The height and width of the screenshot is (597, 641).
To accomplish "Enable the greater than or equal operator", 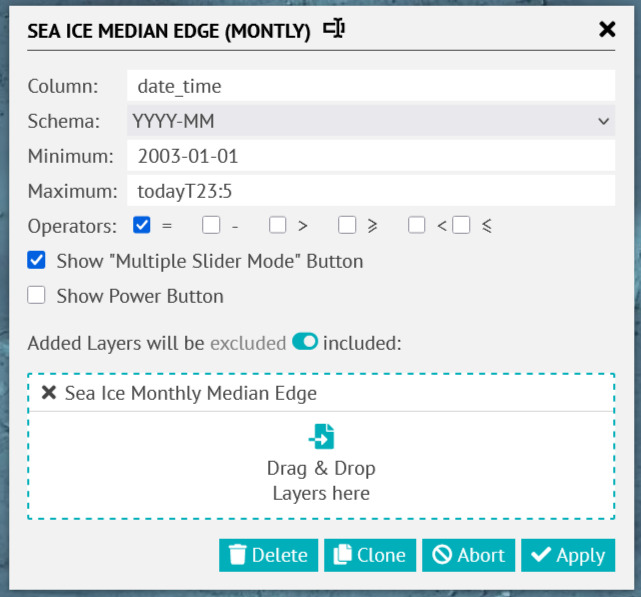I will pos(347,225).
